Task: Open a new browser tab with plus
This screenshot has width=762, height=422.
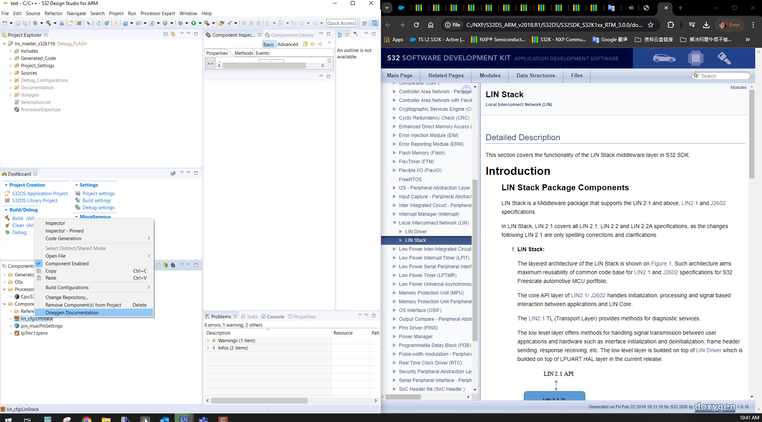Action: [x=680, y=8]
